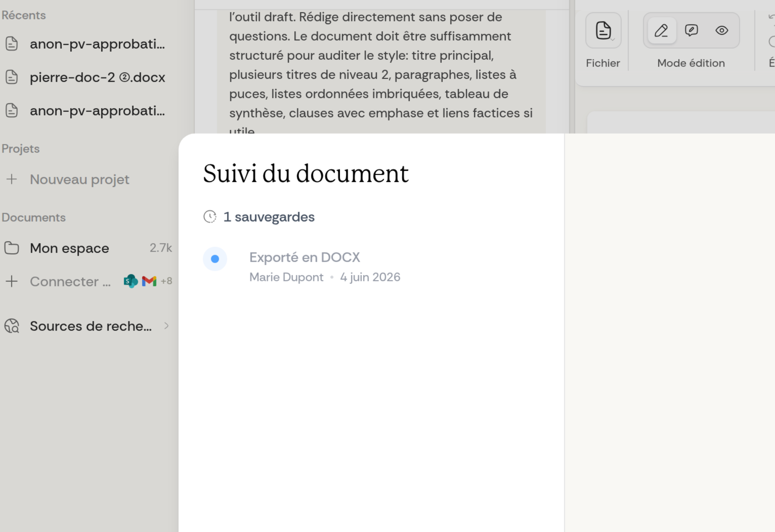Click the Marie Dupont author name
The height and width of the screenshot is (532, 775).
(x=287, y=277)
